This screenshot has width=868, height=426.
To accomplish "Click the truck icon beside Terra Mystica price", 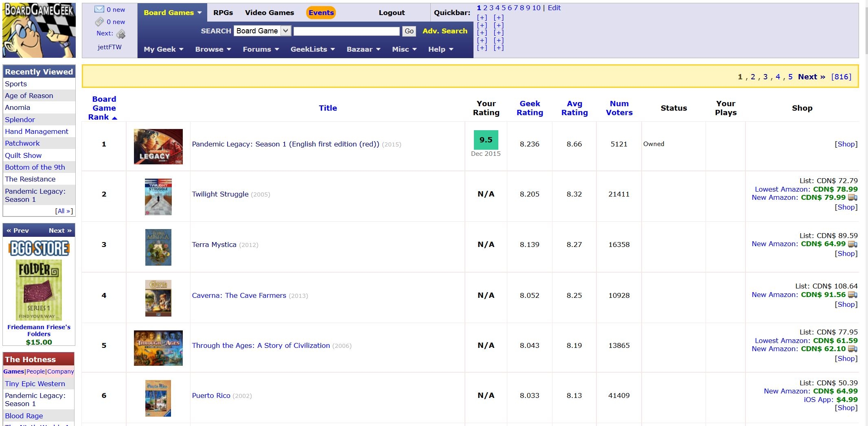I will tap(853, 244).
